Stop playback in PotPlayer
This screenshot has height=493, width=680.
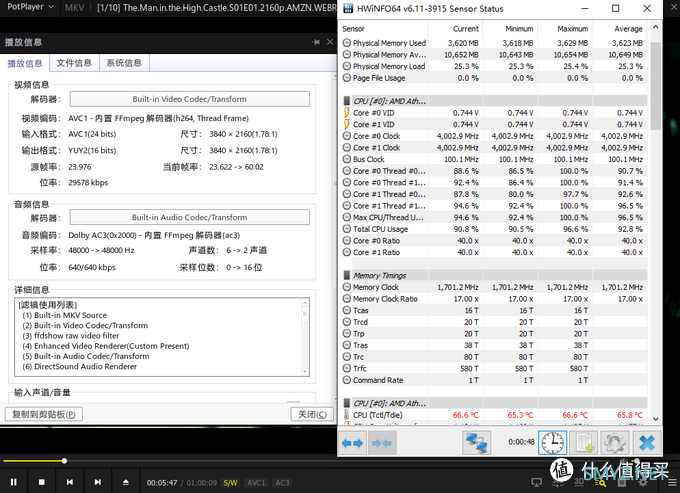tap(42, 482)
